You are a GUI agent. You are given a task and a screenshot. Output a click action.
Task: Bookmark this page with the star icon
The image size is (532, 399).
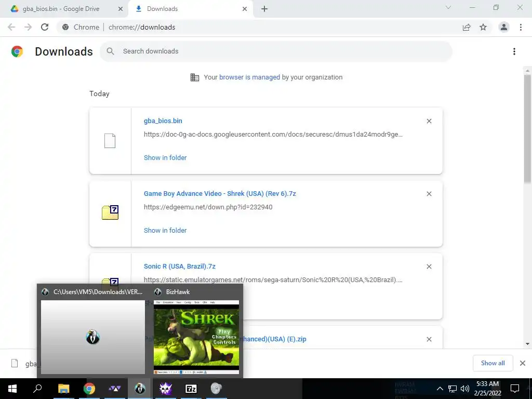pos(483,27)
